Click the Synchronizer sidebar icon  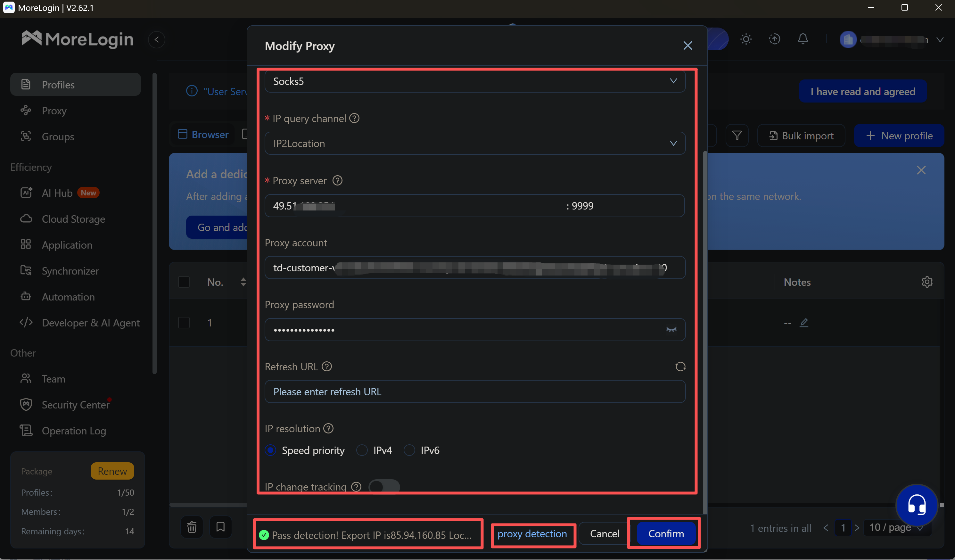coord(26,270)
